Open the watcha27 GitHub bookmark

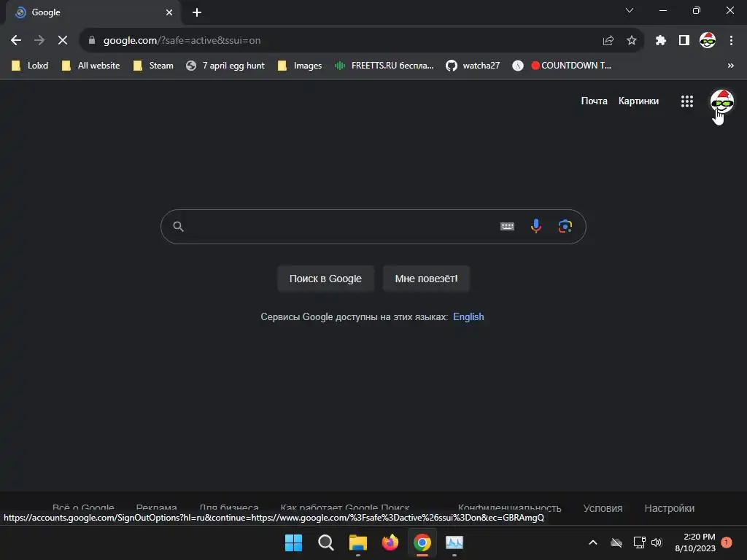tap(473, 66)
